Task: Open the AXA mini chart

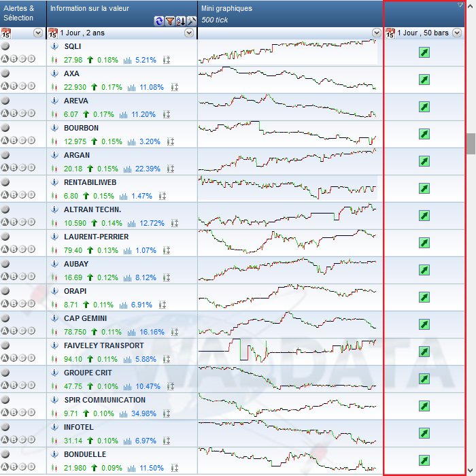Action: pyautogui.click(x=287, y=80)
